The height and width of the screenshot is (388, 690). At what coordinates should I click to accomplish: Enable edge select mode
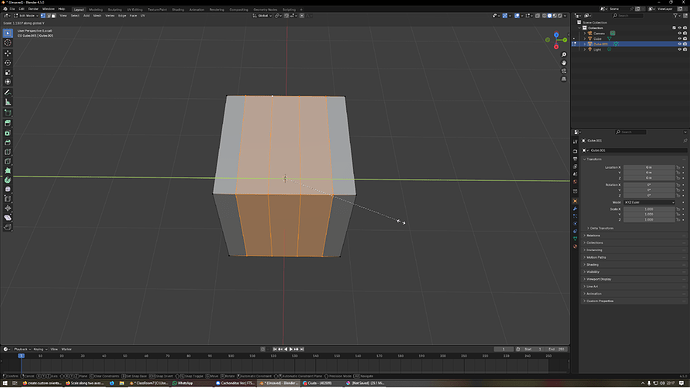pos(48,16)
